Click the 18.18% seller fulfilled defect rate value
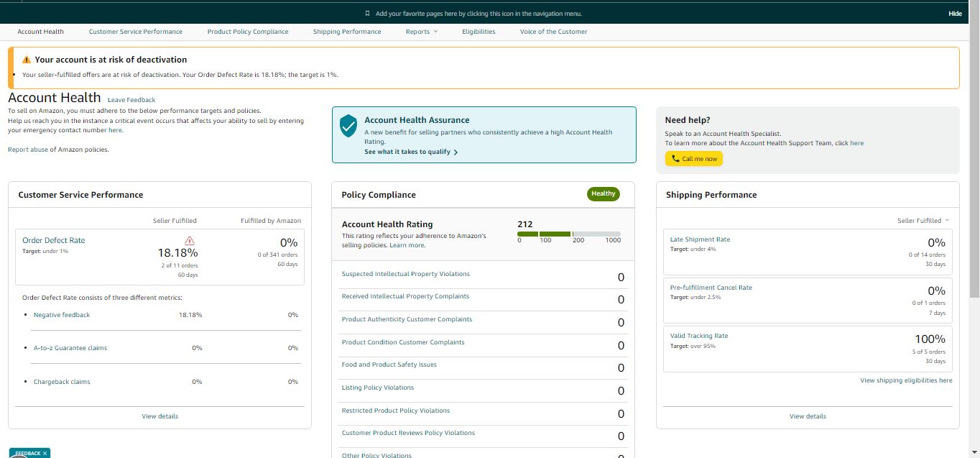The height and width of the screenshot is (458, 980). [178, 253]
